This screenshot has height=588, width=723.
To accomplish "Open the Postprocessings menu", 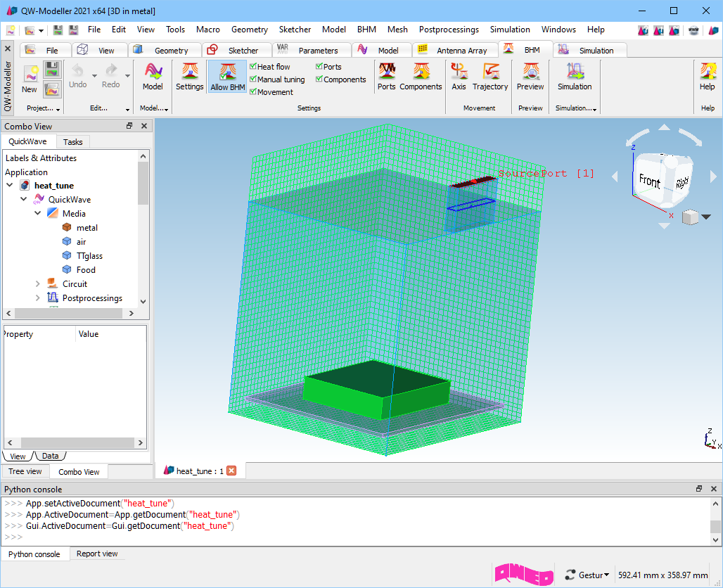I will 449,30.
